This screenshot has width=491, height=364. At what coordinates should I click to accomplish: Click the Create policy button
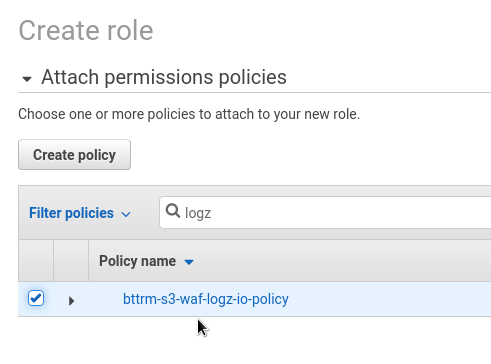click(x=74, y=155)
